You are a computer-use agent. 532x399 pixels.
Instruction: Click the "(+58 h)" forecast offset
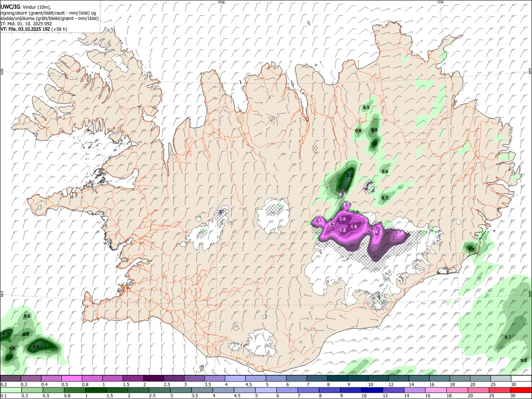(59, 29)
